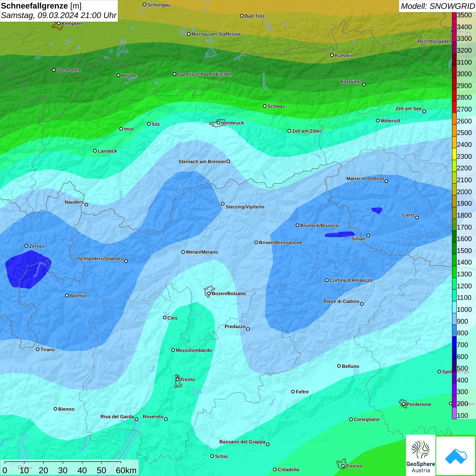476x476 pixels.
Task: Click the Mezzolombardo label
Action: tap(194, 350)
